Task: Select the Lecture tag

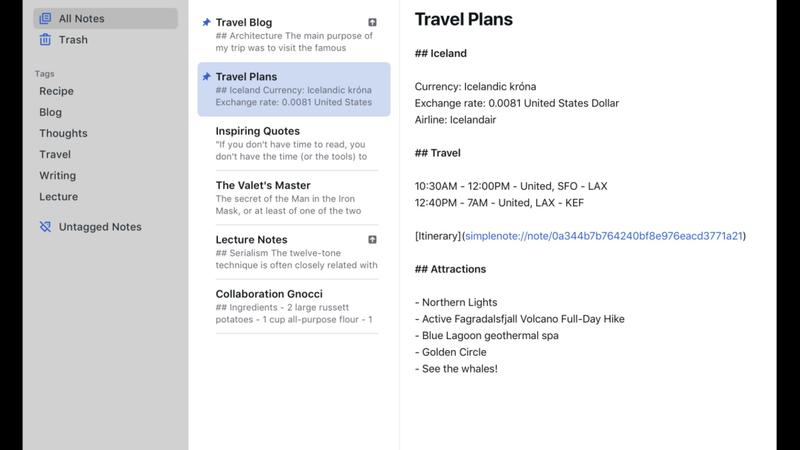Action: 58,196
